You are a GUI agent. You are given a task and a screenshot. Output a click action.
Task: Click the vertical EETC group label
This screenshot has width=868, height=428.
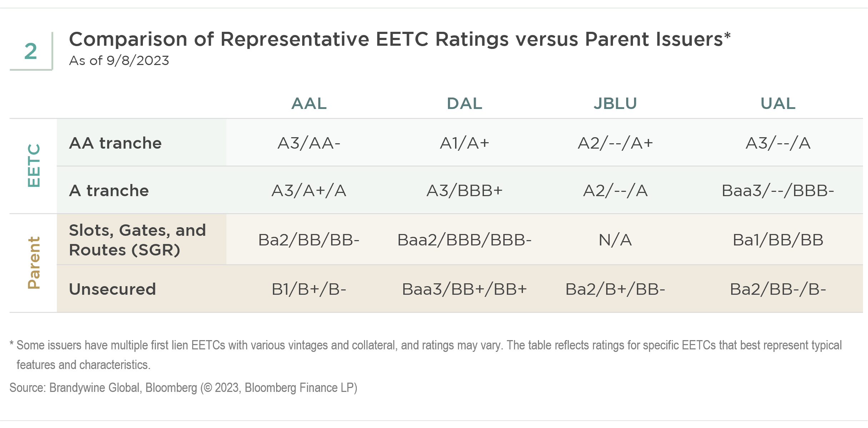point(34,165)
